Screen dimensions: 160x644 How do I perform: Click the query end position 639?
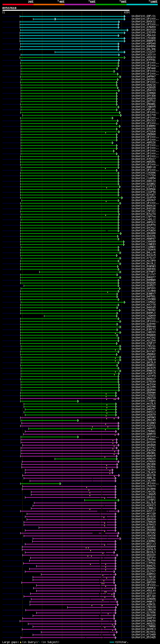click(126, 12)
